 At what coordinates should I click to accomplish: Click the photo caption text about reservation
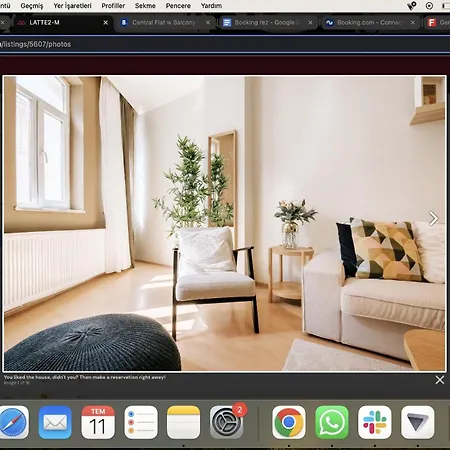pos(85,377)
